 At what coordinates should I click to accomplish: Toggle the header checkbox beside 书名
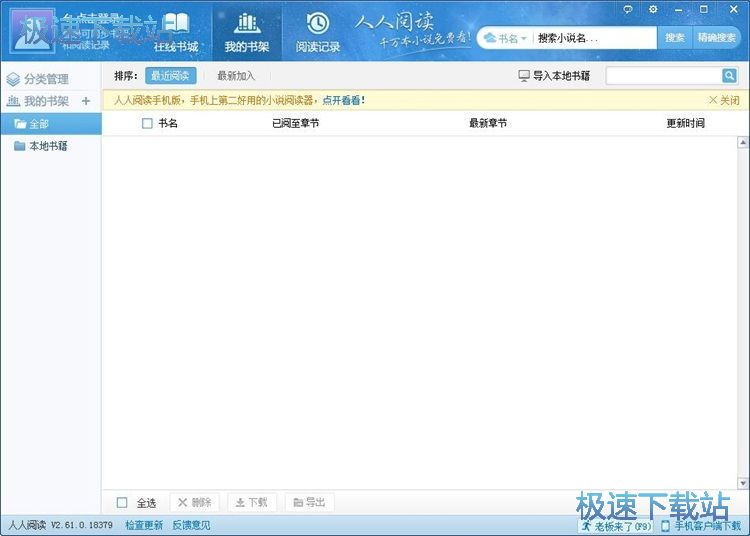coord(147,123)
